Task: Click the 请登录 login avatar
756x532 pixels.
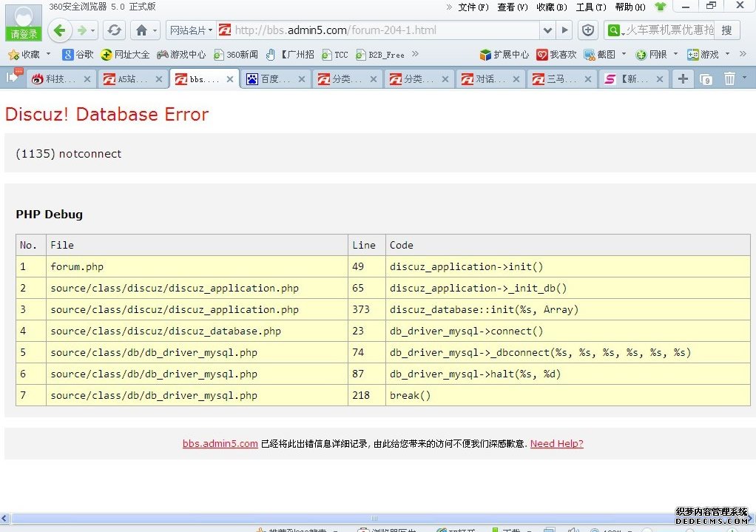Action: click(24, 22)
